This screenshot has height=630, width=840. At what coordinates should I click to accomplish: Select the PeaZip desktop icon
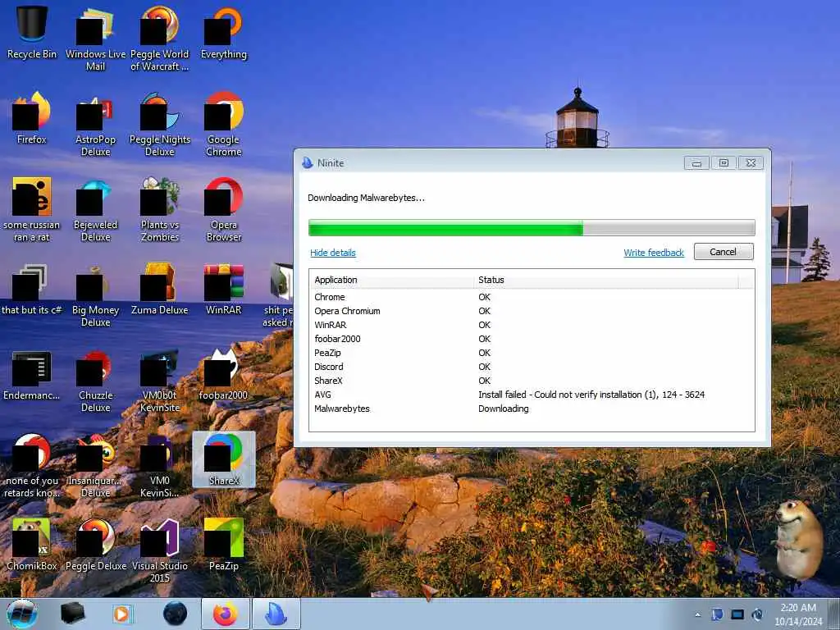pos(223,545)
